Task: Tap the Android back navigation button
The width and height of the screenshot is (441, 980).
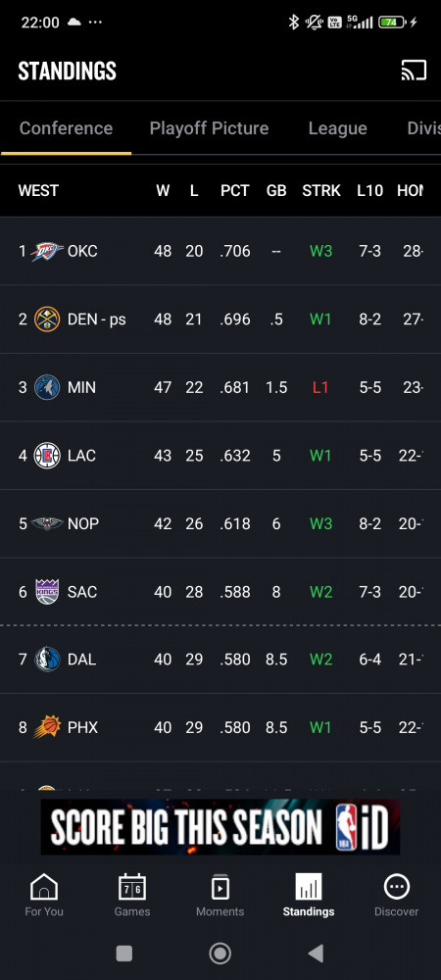Action: (317, 954)
